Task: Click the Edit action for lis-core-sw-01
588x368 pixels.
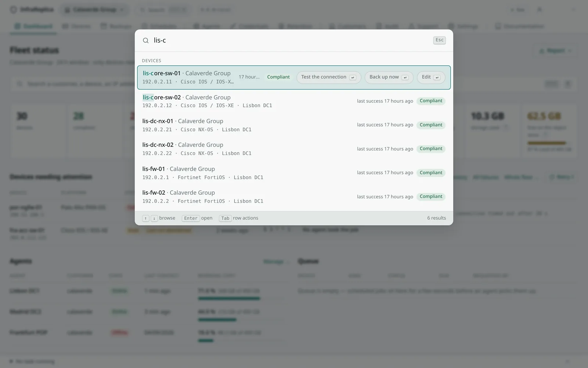Action: coord(431,77)
